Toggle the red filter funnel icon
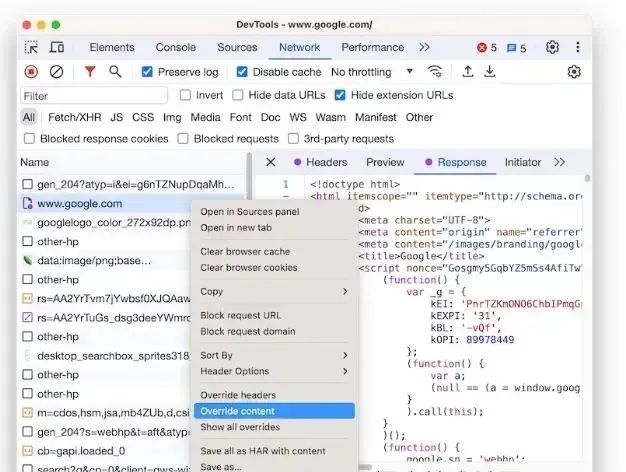626x472 pixels. pyautogui.click(x=90, y=71)
